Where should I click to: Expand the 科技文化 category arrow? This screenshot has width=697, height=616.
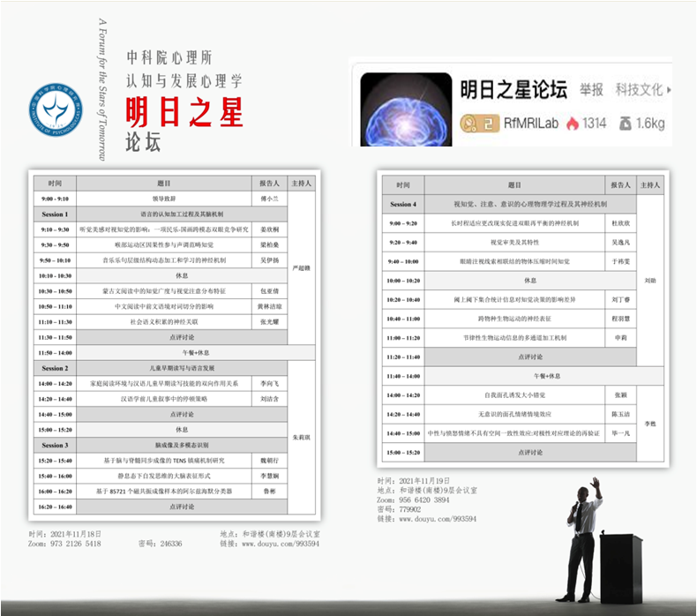669,90
